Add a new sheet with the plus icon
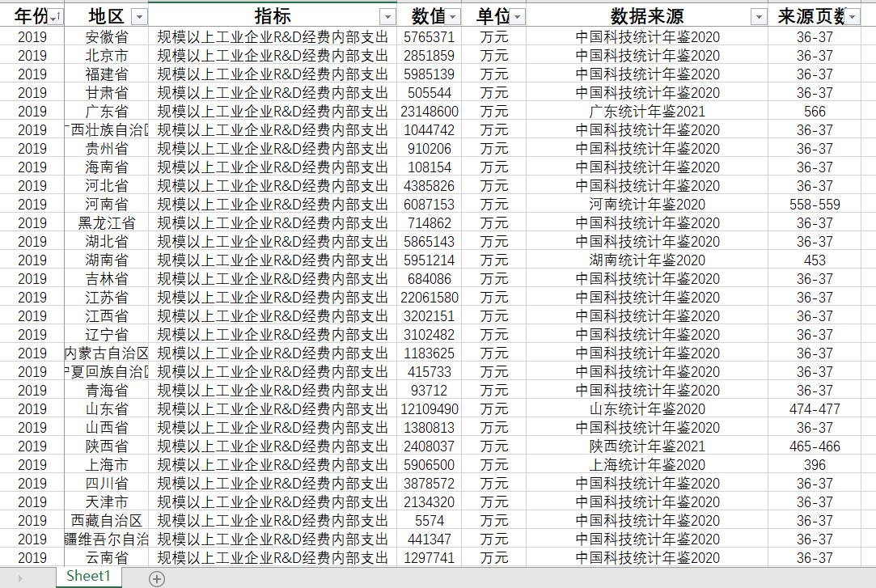Screen dimensions: 876x588 click(157, 579)
